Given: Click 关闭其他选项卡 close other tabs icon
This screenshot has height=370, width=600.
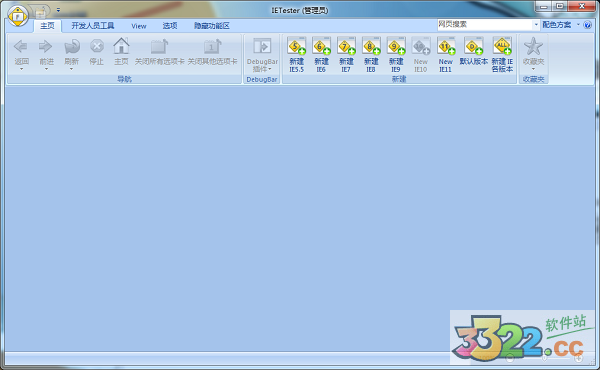Looking at the screenshot, I should [x=212, y=46].
